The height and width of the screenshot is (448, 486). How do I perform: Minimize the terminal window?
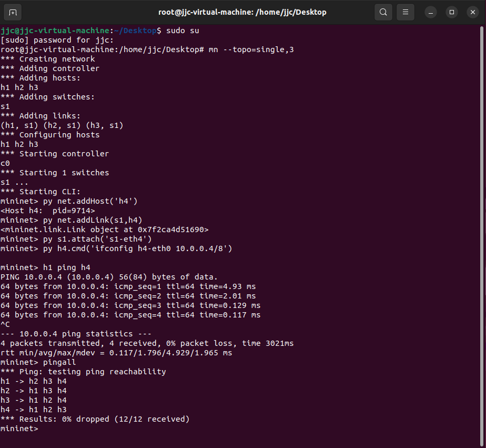[x=431, y=12]
